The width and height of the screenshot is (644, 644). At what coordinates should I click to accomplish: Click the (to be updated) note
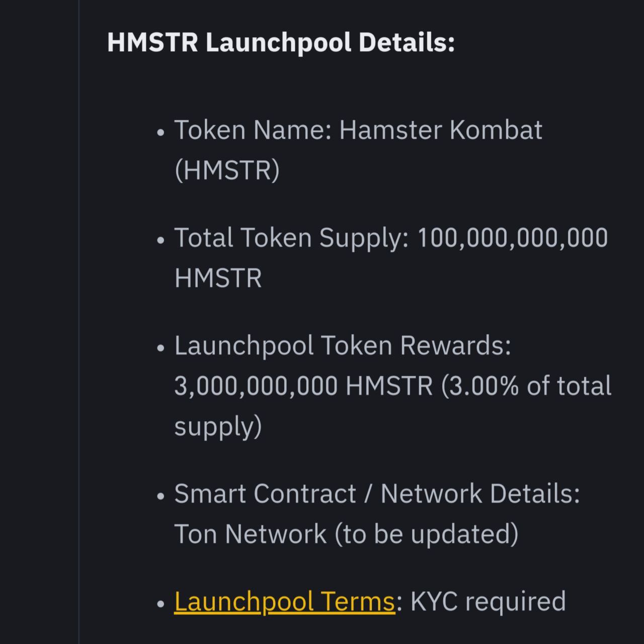coord(427,534)
